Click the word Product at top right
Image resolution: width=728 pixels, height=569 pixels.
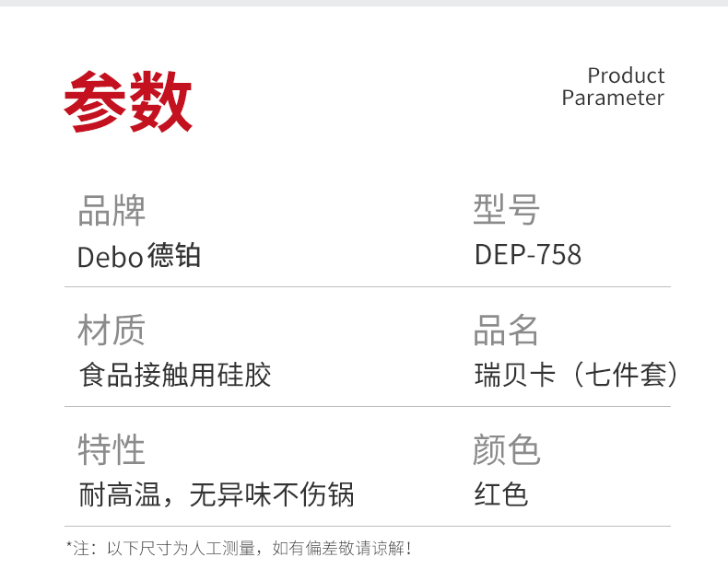pos(626,75)
